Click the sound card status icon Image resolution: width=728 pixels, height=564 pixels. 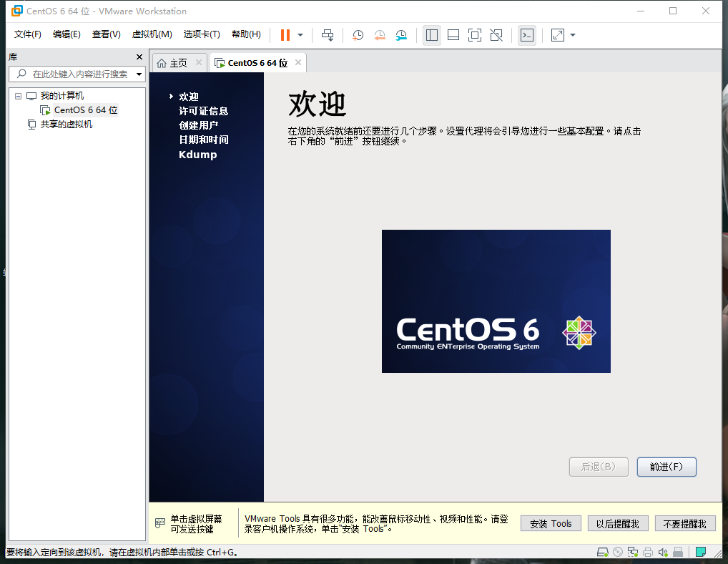[663, 552]
